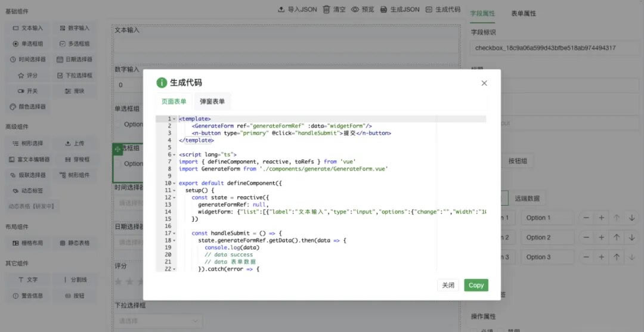
Task: Select the 按钮 button component
Action: pyautogui.click(x=75, y=296)
